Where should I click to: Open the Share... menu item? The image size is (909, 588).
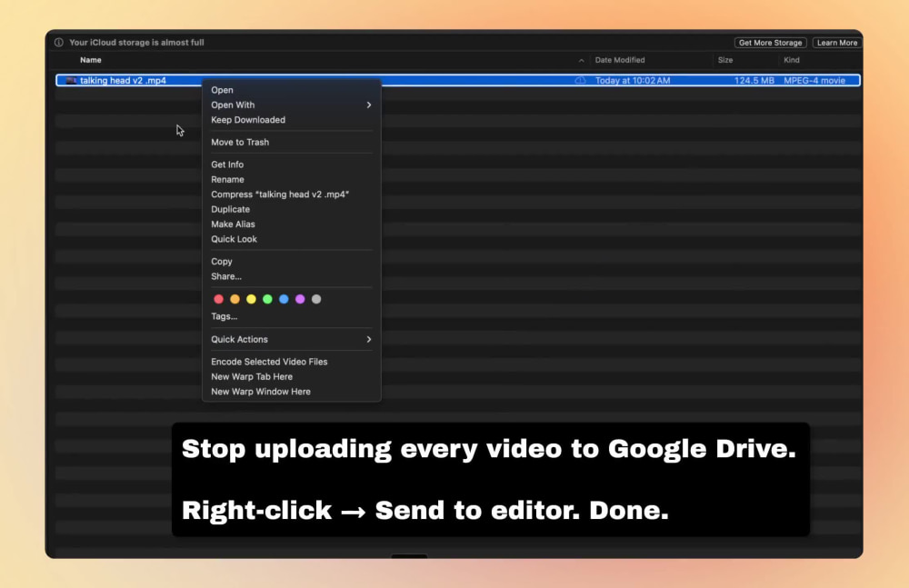(x=291, y=276)
